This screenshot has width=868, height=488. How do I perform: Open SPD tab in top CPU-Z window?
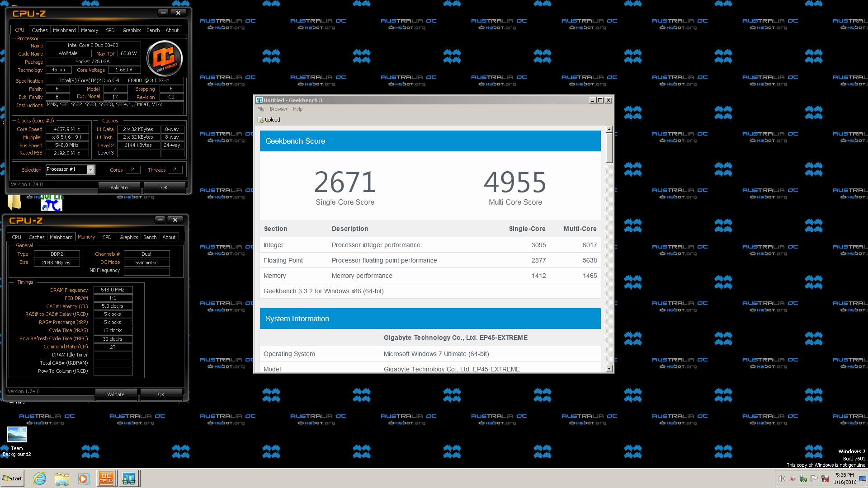tap(110, 30)
